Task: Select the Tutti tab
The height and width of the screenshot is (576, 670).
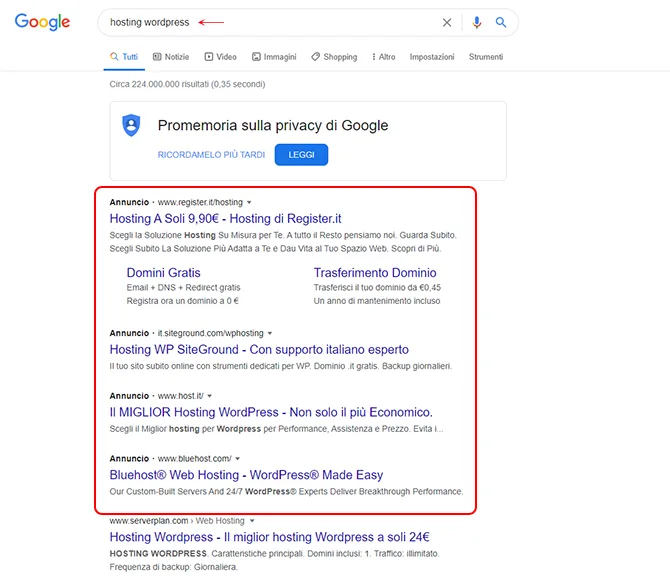Action: coord(124,57)
